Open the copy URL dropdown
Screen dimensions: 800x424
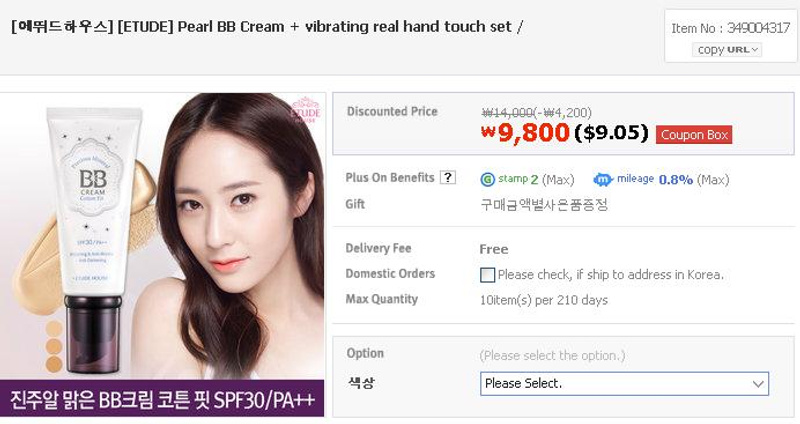point(727,49)
